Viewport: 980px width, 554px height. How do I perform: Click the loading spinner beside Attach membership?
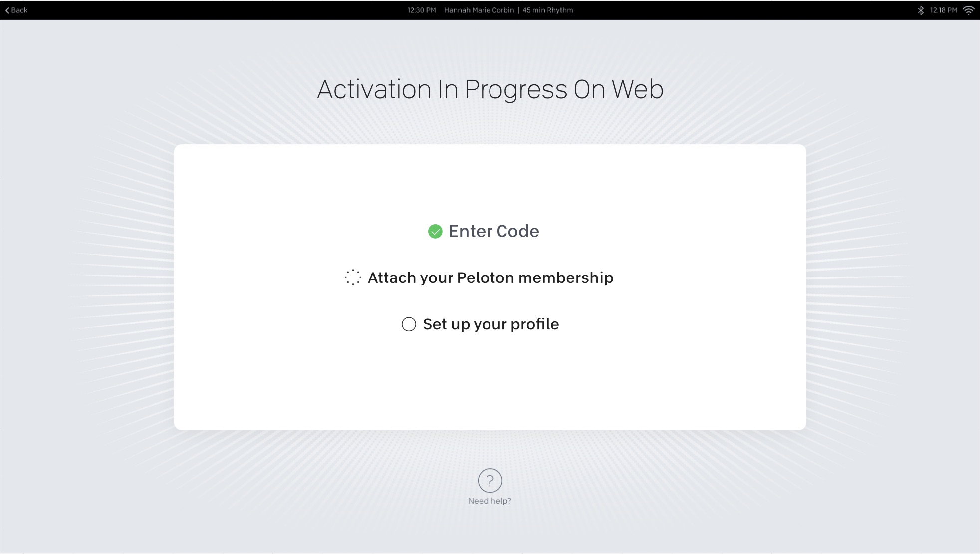[353, 277]
